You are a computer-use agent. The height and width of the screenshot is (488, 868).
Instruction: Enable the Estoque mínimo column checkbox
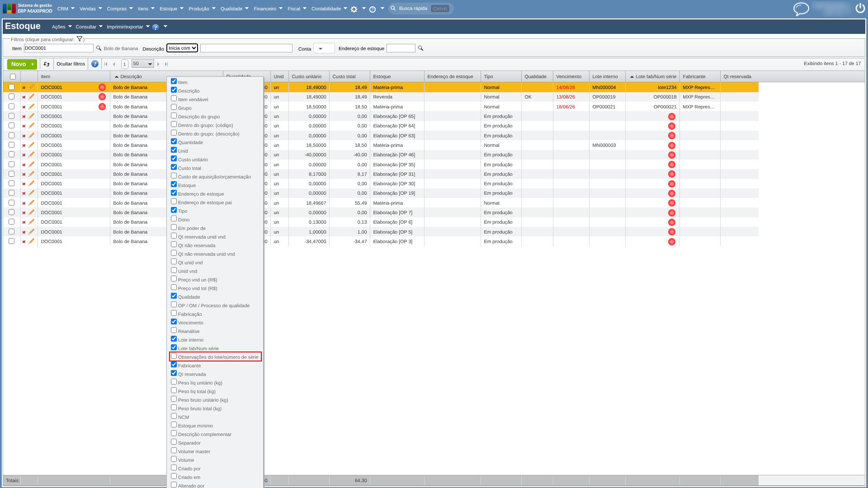point(174,425)
